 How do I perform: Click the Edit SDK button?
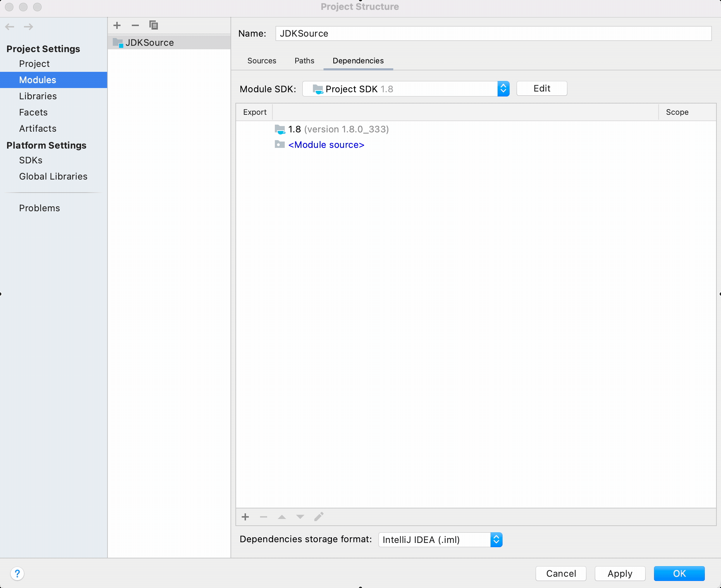click(542, 88)
